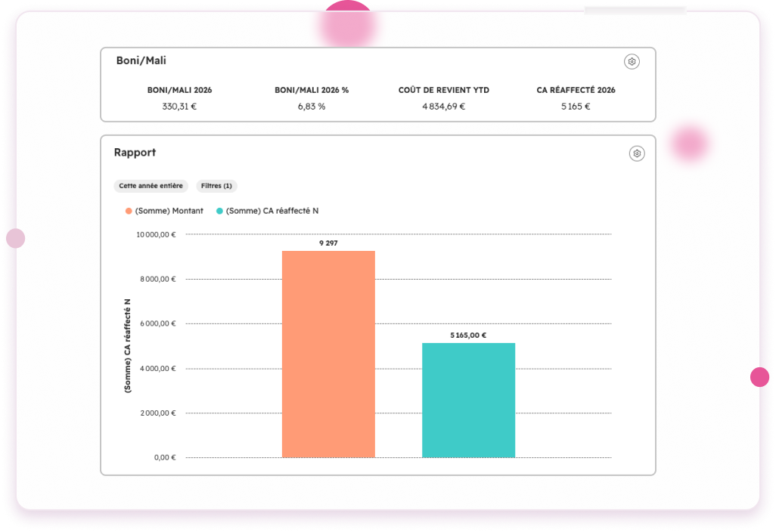Click the 'Boni/Mali' card title
This screenshot has width=776, height=532.
pyautogui.click(x=141, y=60)
